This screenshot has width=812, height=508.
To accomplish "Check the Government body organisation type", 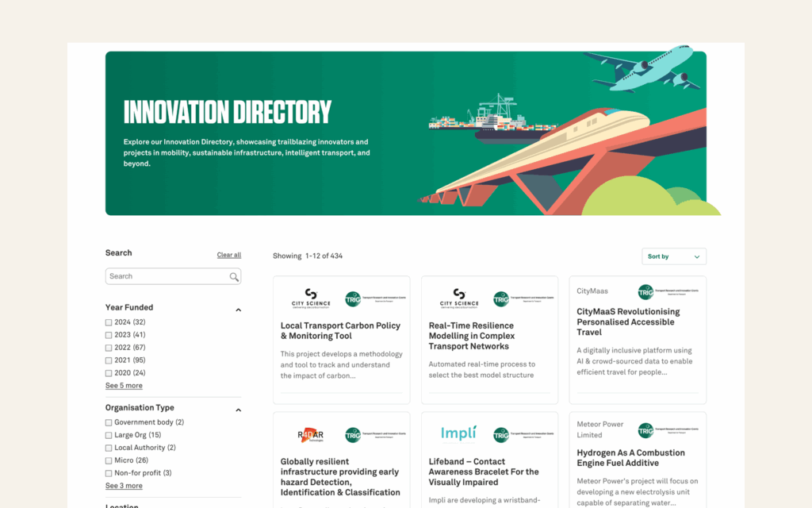I will (x=109, y=422).
